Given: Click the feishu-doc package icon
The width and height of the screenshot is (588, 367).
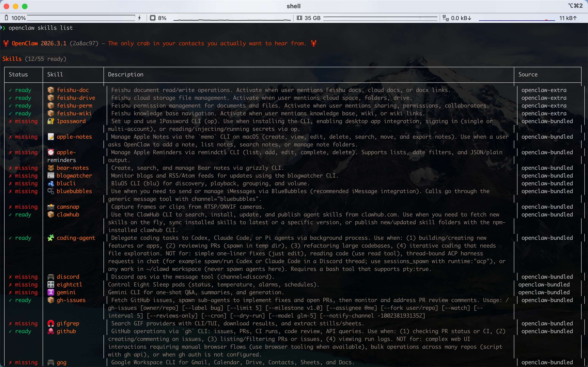Looking at the screenshot, I should [51, 90].
